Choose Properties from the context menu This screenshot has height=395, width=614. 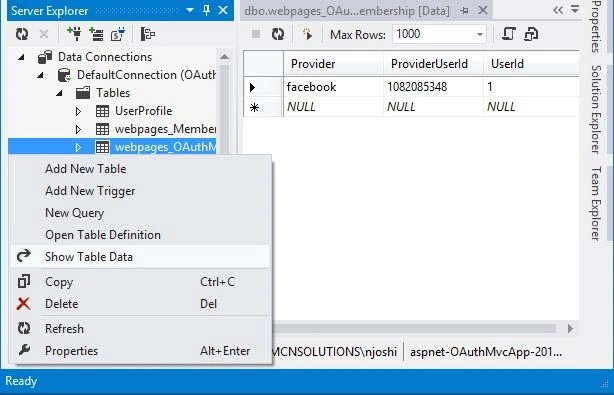[x=140, y=350]
